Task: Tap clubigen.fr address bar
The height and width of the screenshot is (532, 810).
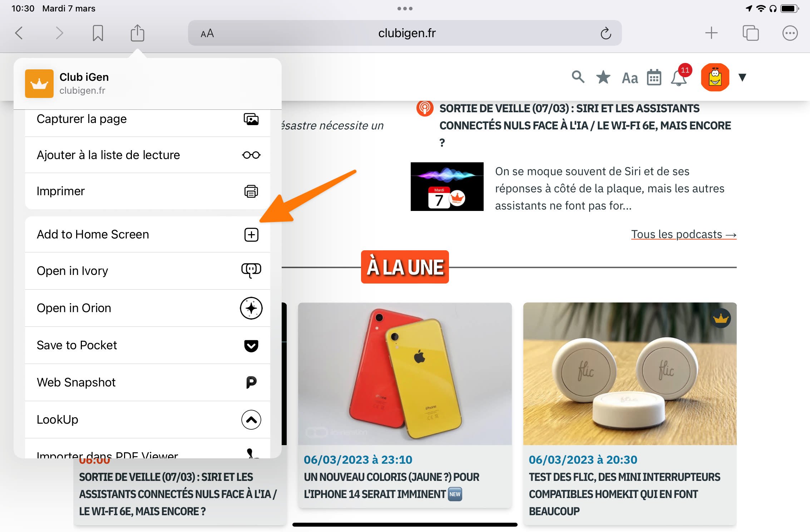Action: click(x=405, y=33)
